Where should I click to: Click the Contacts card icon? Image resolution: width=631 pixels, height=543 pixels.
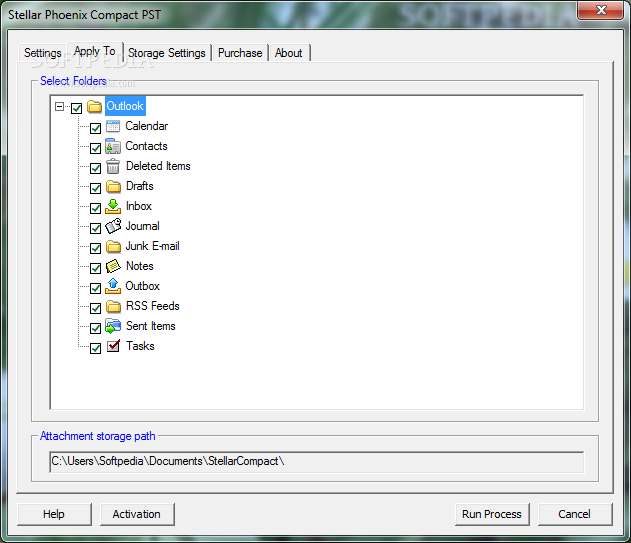(113, 146)
